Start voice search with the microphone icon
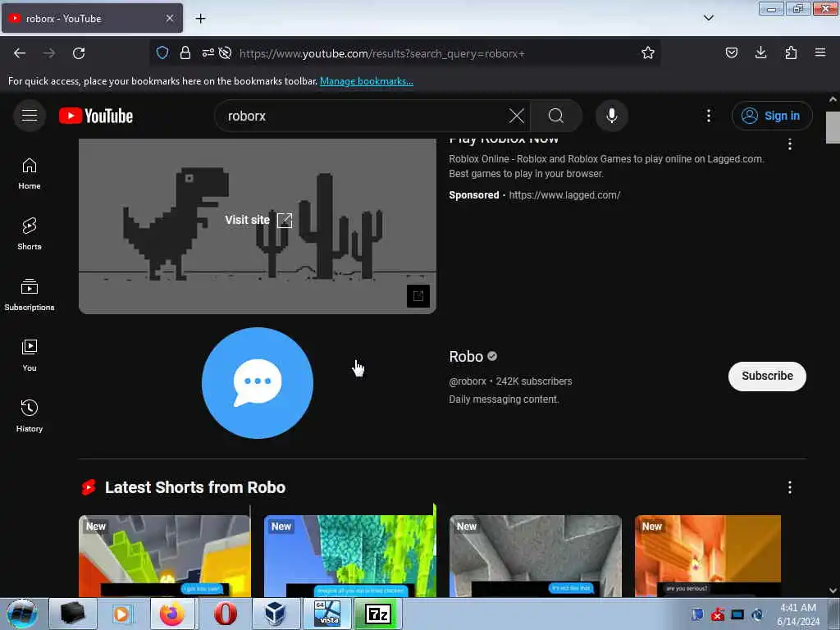This screenshot has width=840, height=630. (x=612, y=116)
